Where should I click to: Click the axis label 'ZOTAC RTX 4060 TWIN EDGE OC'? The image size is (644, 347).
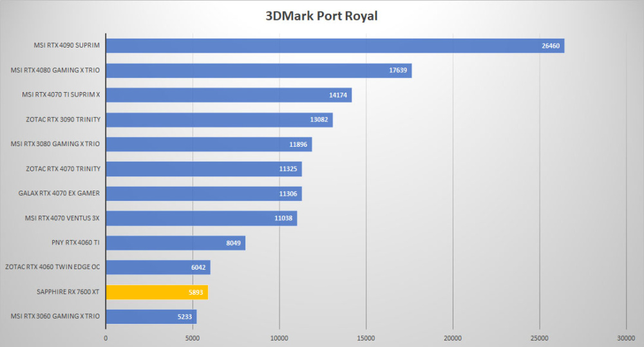pos(53,267)
